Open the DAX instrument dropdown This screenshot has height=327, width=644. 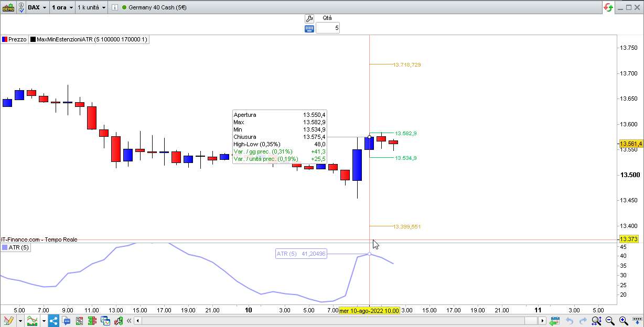coord(37,7)
